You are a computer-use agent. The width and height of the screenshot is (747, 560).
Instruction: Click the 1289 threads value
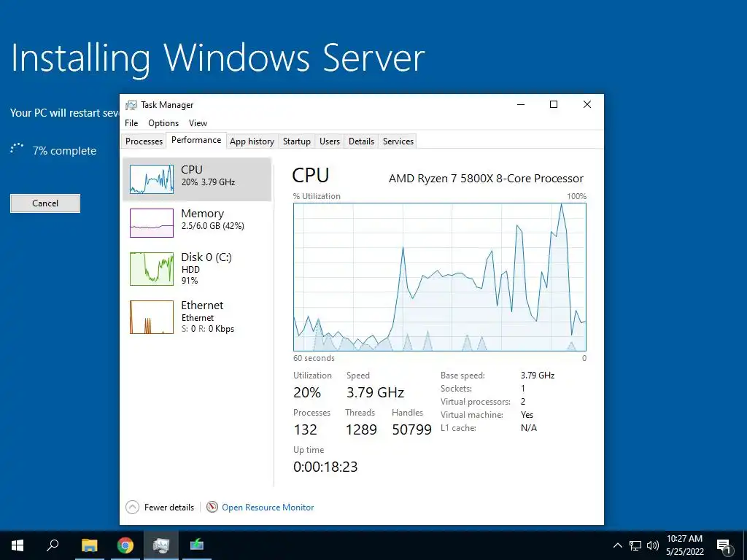(361, 429)
